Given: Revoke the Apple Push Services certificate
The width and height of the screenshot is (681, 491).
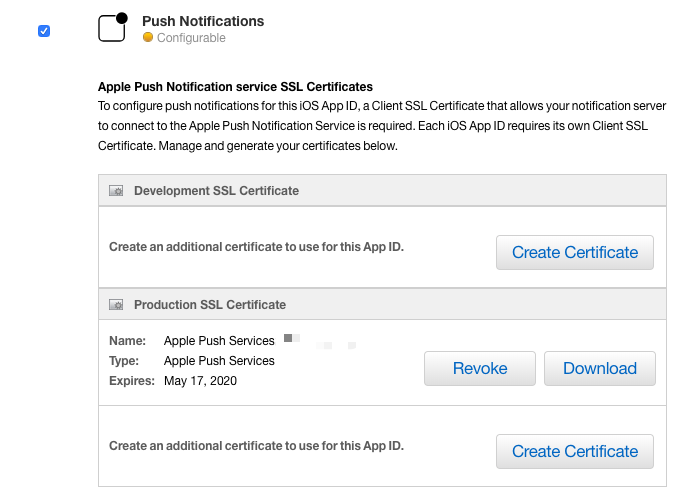Looking at the screenshot, I should [480, 368].
